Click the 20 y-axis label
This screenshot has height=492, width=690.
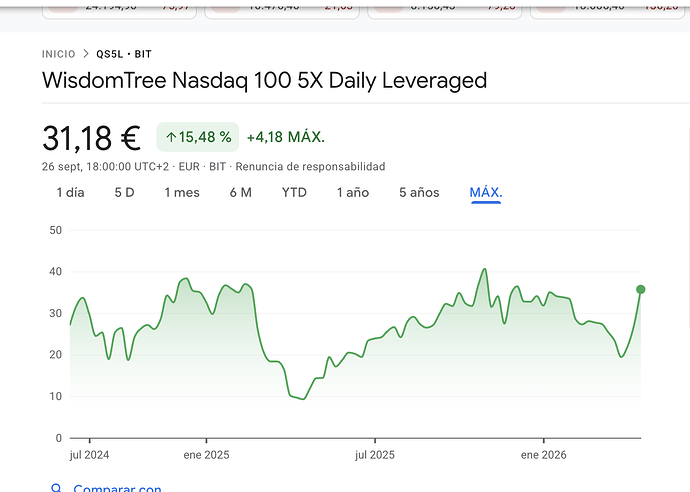click(55, 355)
